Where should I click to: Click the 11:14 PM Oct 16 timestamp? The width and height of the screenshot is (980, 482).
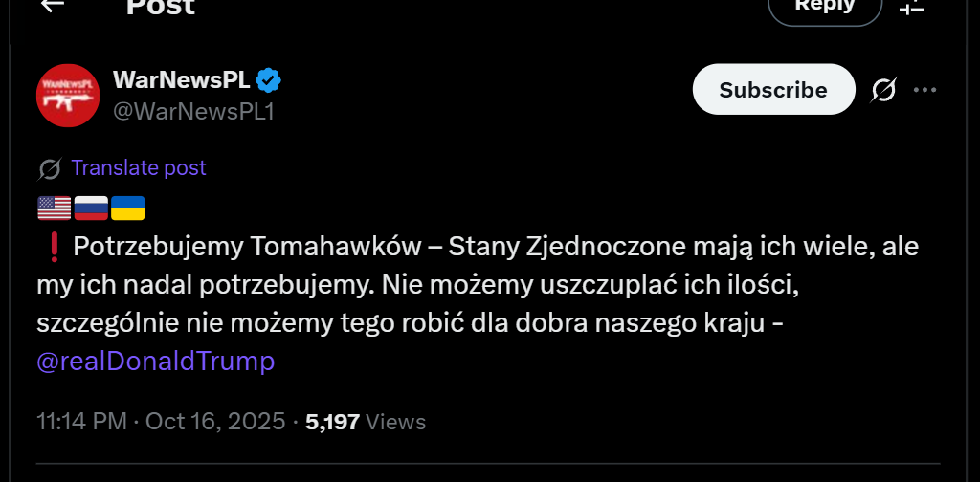[x=161, y=422]
